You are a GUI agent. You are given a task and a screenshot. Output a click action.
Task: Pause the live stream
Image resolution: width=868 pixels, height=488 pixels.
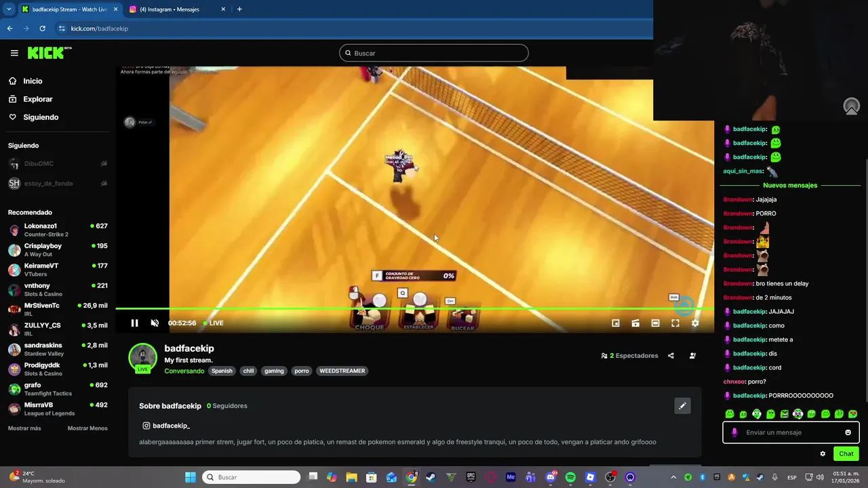coord(134,323)
